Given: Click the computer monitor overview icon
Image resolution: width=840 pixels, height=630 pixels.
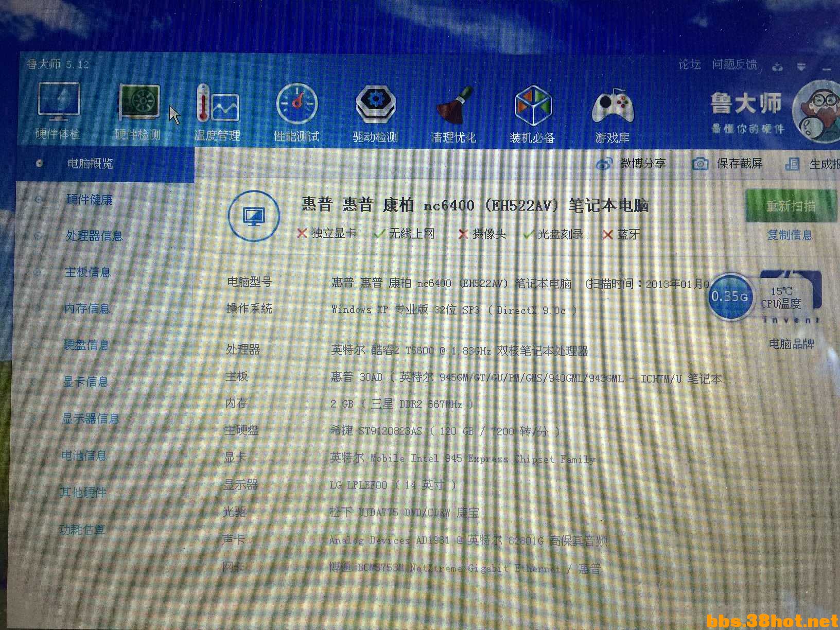Looking at the screenshot, I should click(x=254, y=216).
